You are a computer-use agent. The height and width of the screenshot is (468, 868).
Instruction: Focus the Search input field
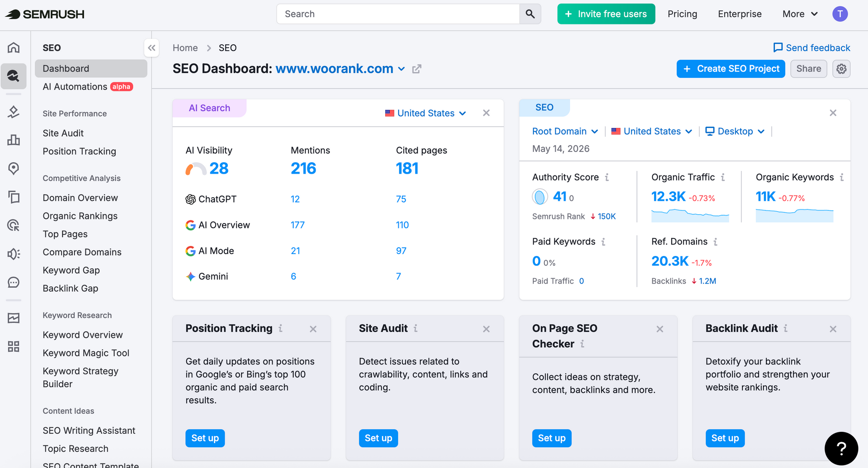(x=398, y=14)
